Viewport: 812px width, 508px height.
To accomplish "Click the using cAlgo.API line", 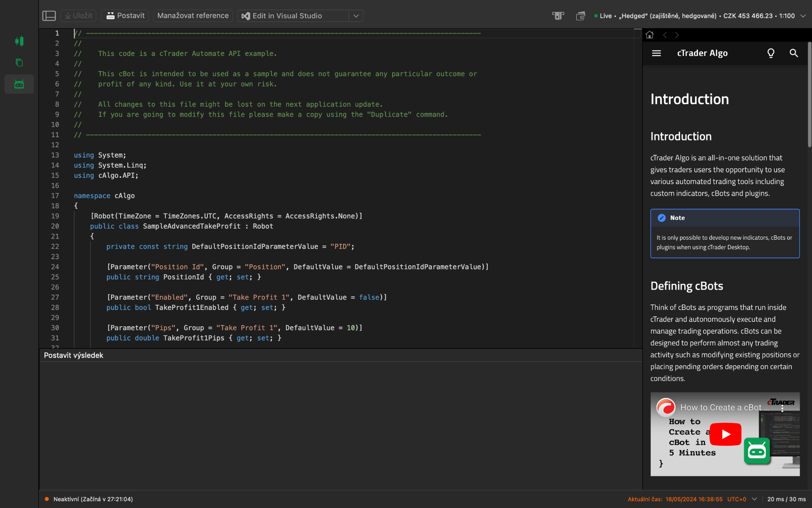I will 106,175.
